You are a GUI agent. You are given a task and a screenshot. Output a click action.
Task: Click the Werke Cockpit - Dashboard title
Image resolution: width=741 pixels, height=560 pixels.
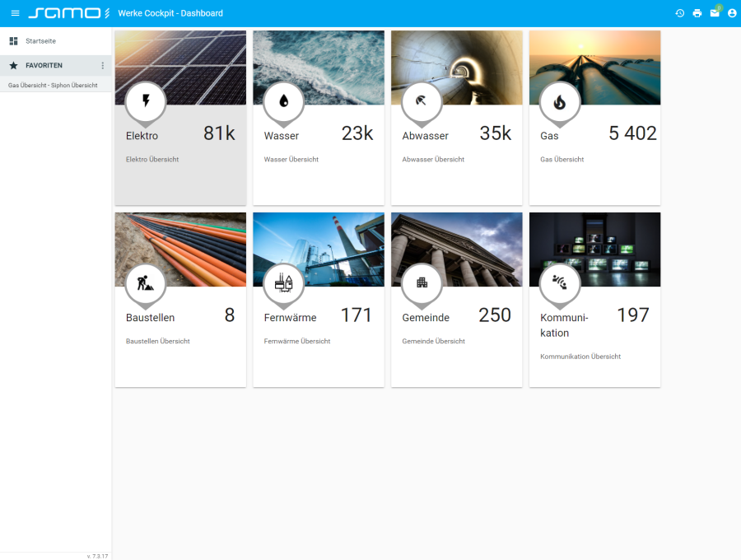[x=170, y=13]
